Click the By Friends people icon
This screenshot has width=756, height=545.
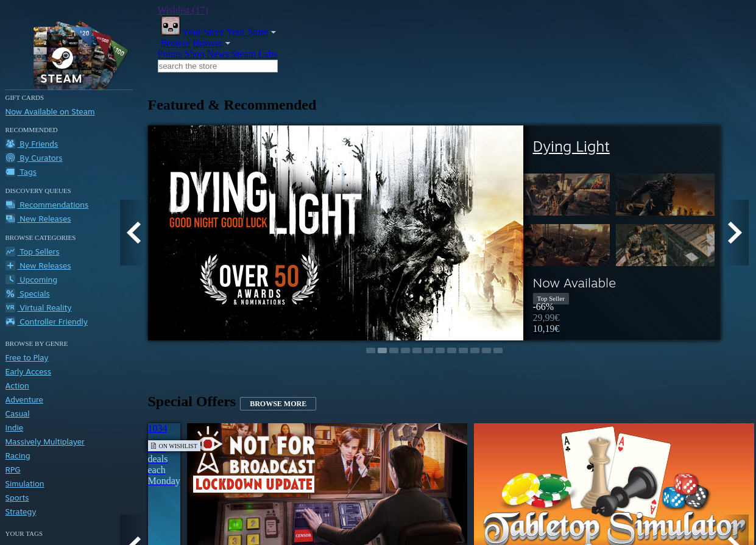[10, 144]
